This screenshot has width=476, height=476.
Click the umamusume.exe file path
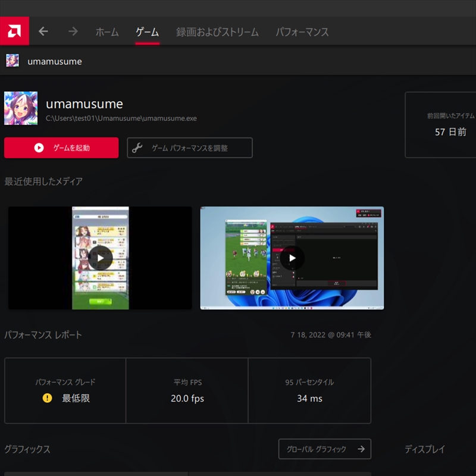pyautogui.click(x=121, y=118)
